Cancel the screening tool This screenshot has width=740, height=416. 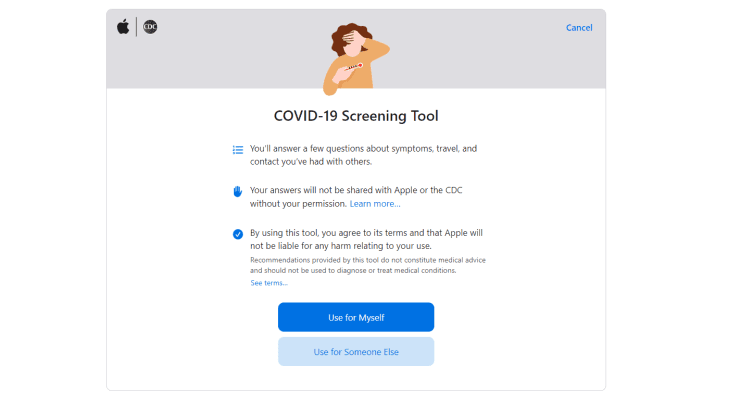pyautogui.click(x=579, y=28)
